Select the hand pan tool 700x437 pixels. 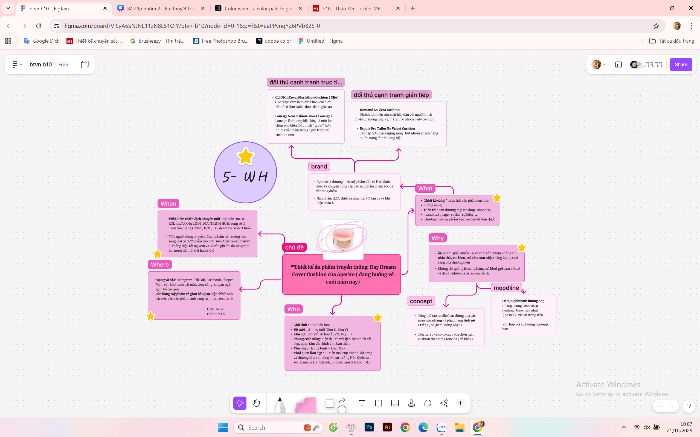tap(257, 404)
